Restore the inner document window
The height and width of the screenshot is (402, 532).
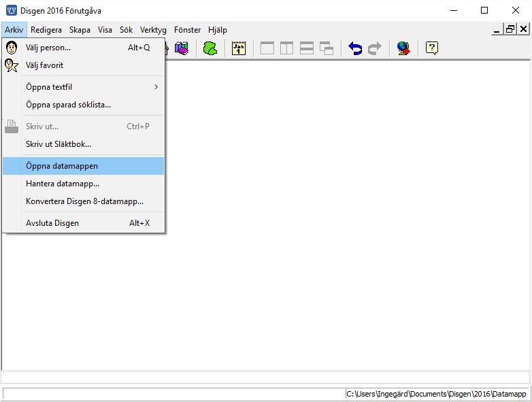click(510, 29)
